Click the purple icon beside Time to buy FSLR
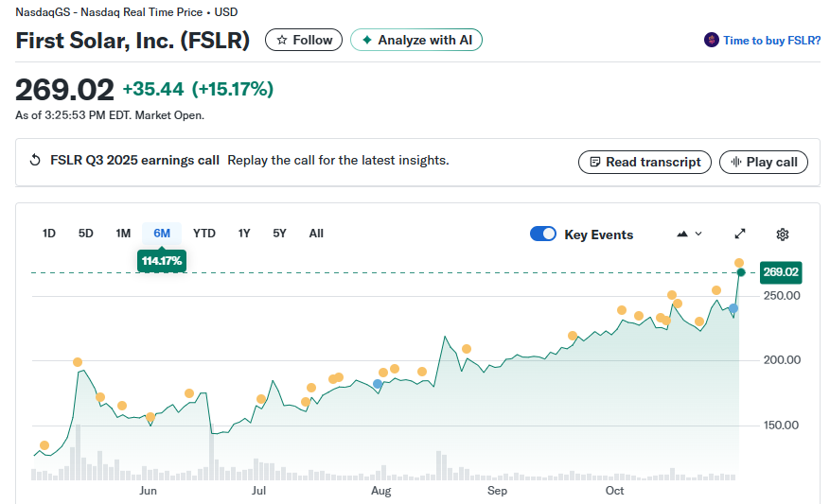Viewport: 830px width, 504px height. tap(712, 41)
